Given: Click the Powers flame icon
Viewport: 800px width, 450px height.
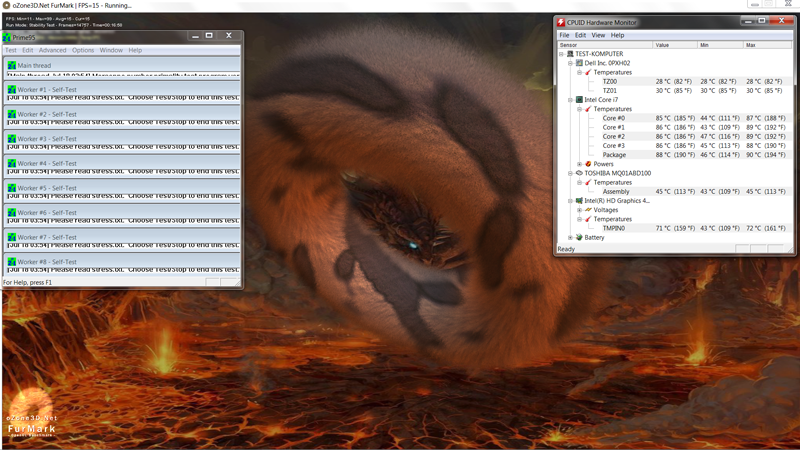Looking at the screenshot, I should [x=588, y=164].
